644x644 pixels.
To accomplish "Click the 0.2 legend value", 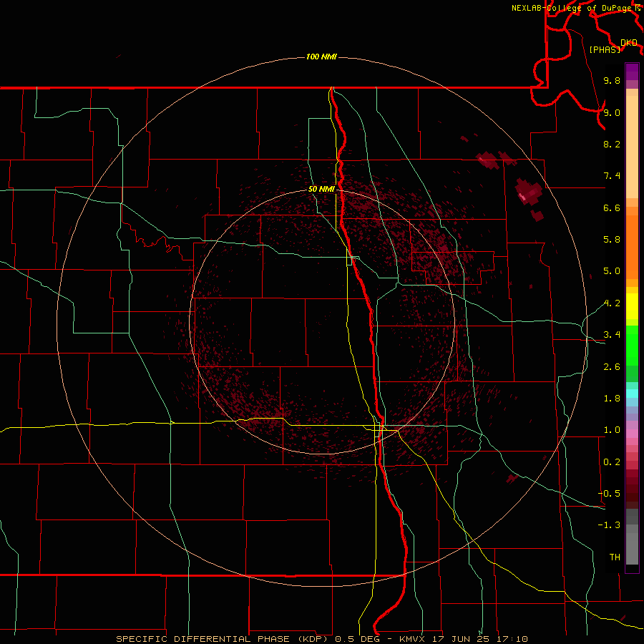I will click(x=612, y=462).
